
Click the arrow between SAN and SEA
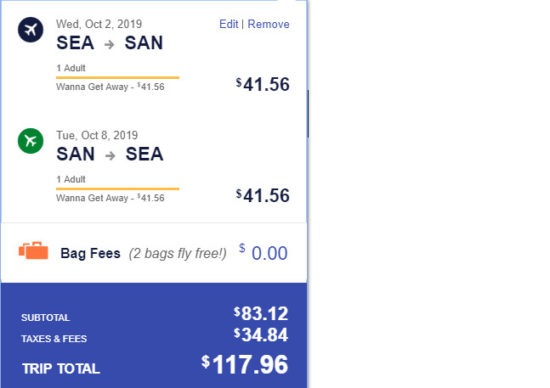click(x=110, y=155)
